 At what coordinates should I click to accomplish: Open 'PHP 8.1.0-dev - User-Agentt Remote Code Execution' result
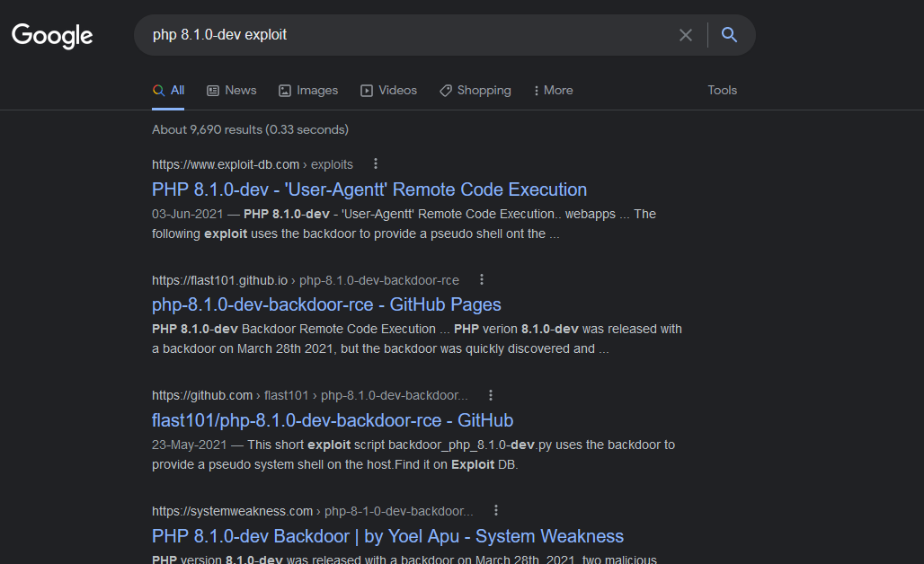click(369, 189)
